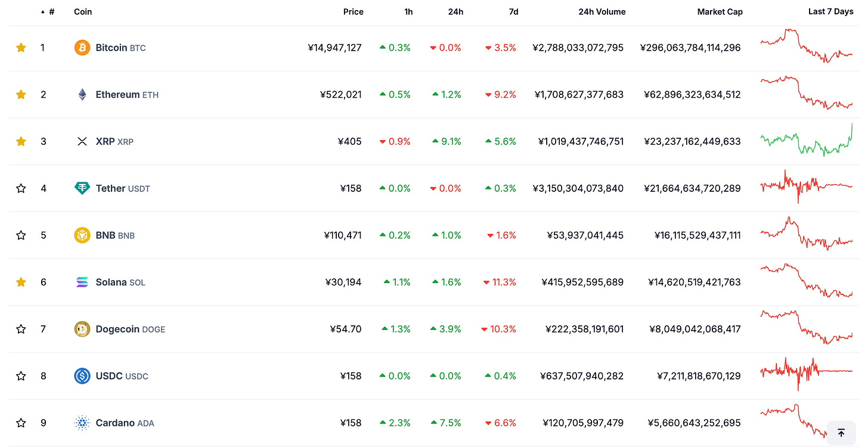
Task: Click the USDC logo icon
Action: [x=82, y=376]
